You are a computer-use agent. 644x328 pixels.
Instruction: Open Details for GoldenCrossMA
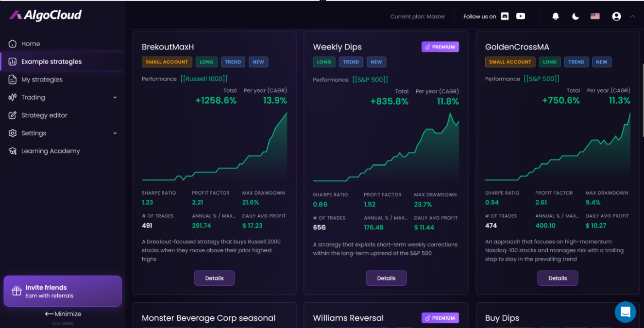click(558, 279)
